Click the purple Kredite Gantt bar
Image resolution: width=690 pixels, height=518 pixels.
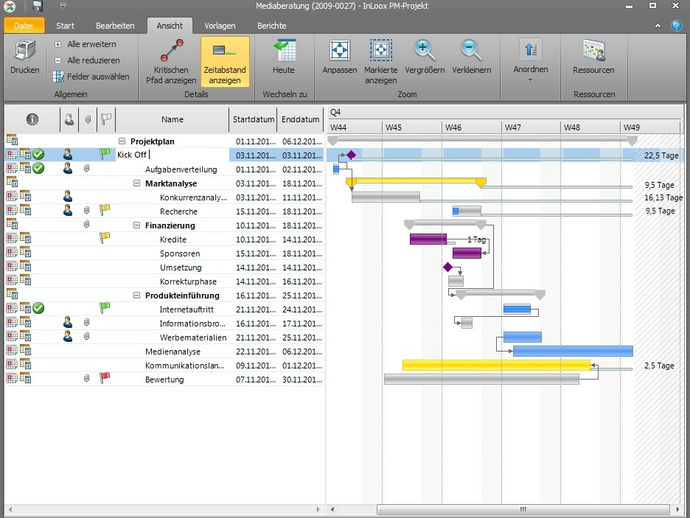[428, 239]
